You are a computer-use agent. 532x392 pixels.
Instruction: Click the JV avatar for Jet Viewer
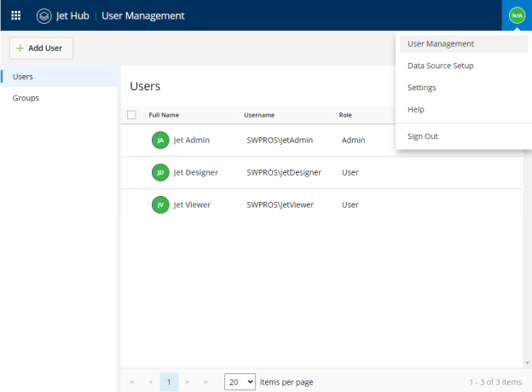[160, 205]
